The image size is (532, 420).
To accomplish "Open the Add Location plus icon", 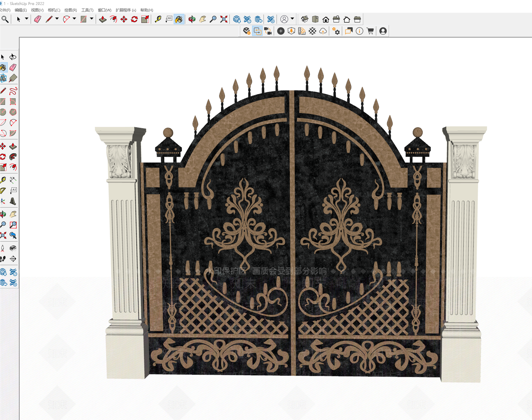I will tap(281, 31).
